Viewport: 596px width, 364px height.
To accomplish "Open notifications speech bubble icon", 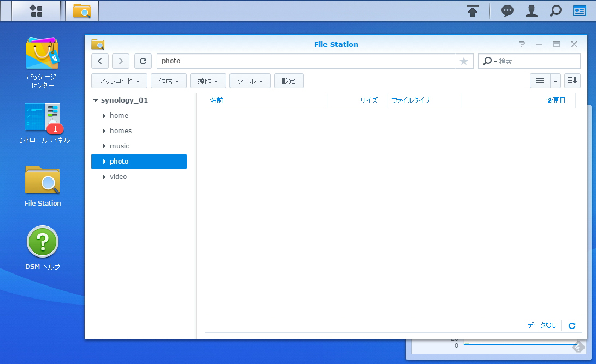I will pyautogui.click(x=508, y=11).
